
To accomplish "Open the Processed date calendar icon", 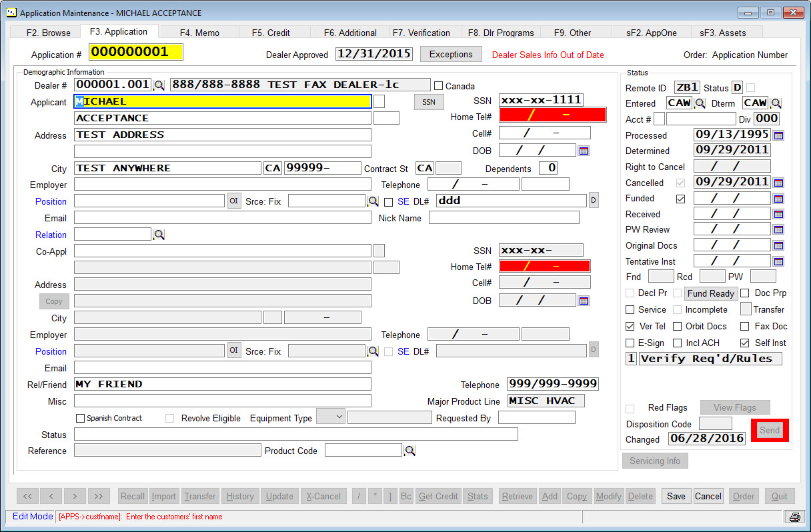I will click(x=778, y=135).
